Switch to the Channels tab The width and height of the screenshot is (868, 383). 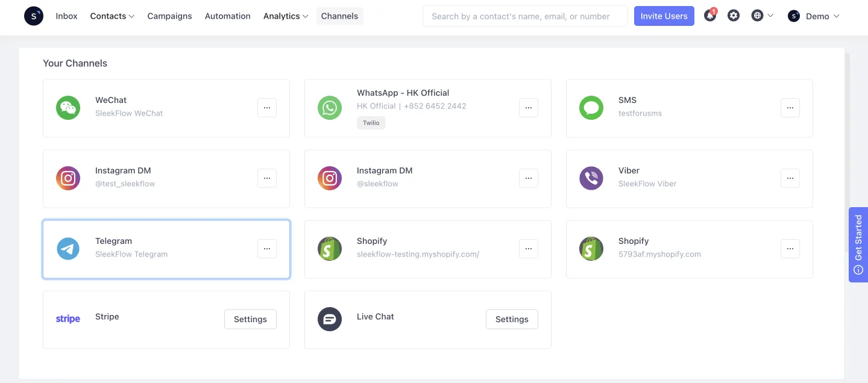coord(339,16)
